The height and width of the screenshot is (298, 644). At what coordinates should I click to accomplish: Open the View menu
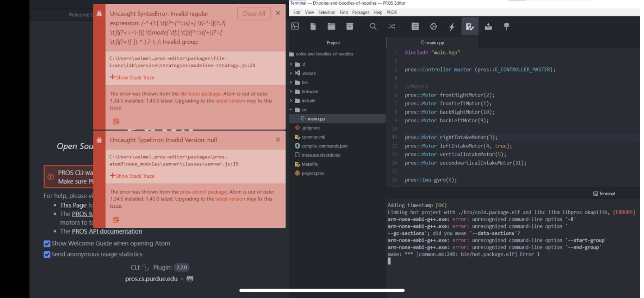point(309,12)
